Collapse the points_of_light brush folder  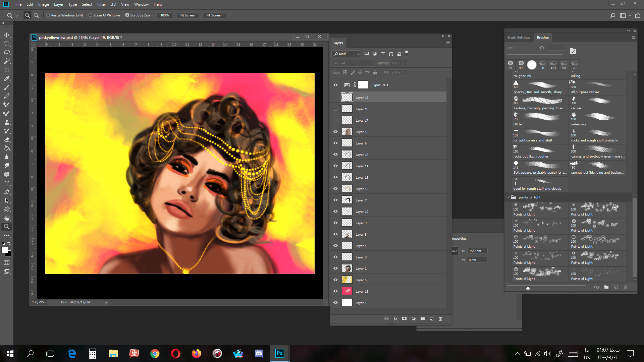pos(508,197)
